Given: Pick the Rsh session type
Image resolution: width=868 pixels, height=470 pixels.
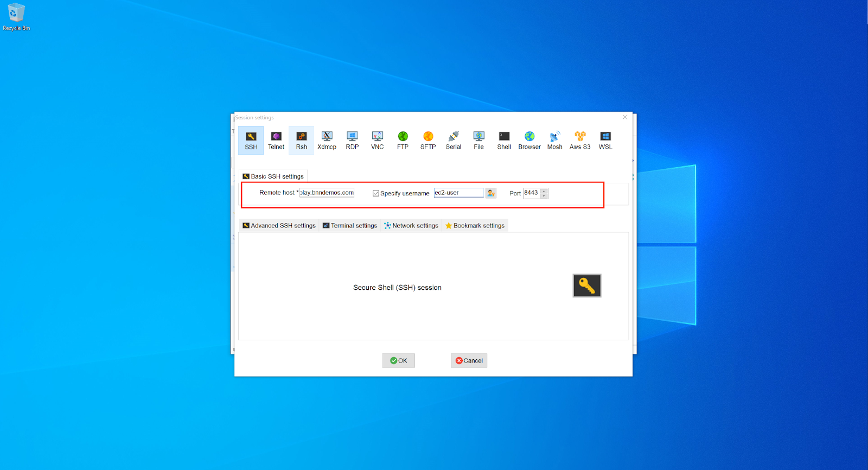Looking at the screenshot, I should [x=302, y=141].
